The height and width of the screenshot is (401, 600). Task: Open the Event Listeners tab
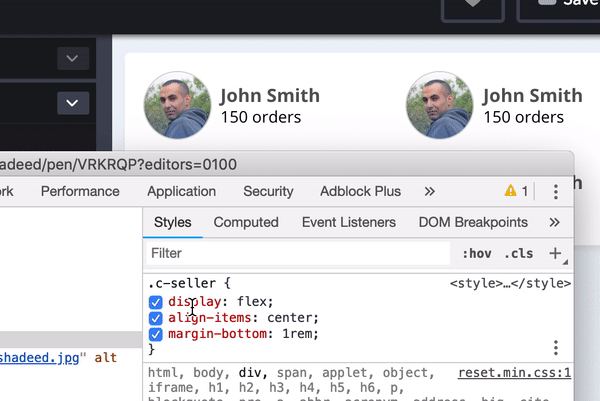pyautogui.click(x=349, y=222)
